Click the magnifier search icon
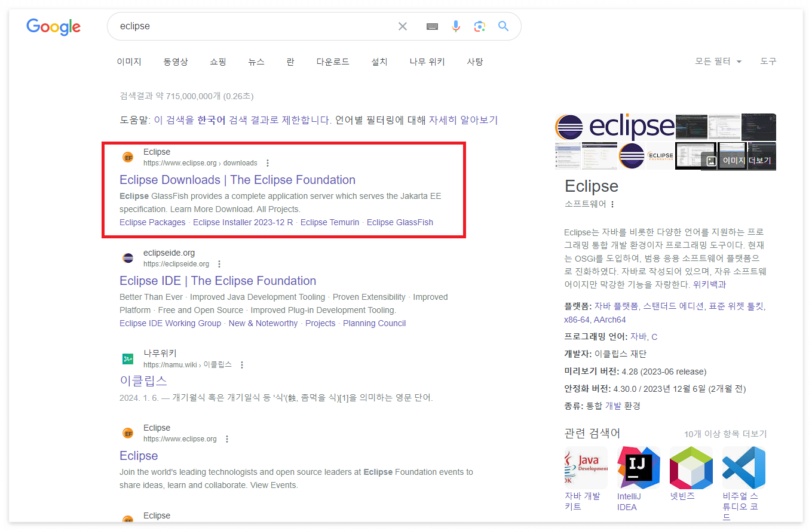The height and width of the screenshot is (531, 812). 504,26
